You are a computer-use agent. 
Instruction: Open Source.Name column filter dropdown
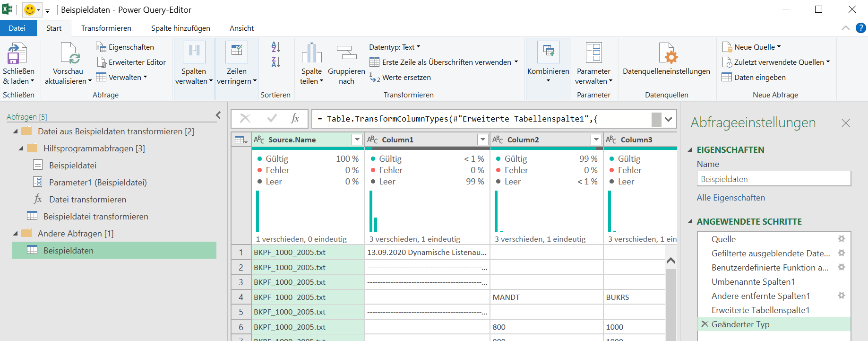coord(357,140)
